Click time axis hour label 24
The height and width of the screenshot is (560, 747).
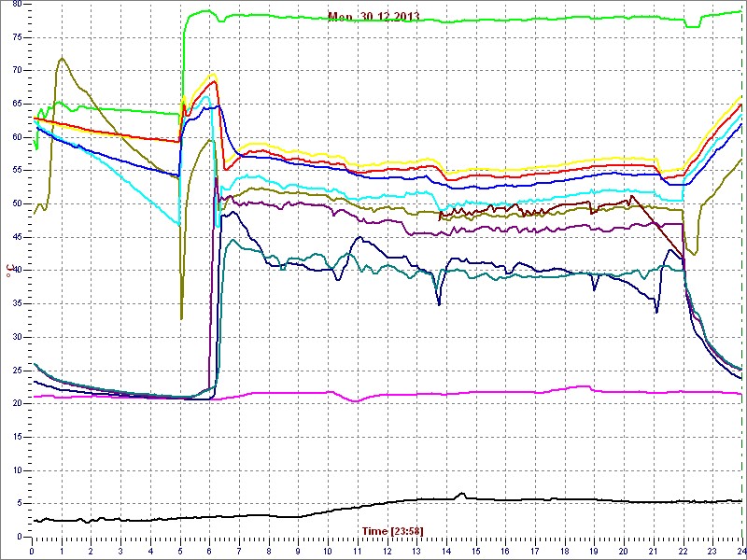[741, 549]
